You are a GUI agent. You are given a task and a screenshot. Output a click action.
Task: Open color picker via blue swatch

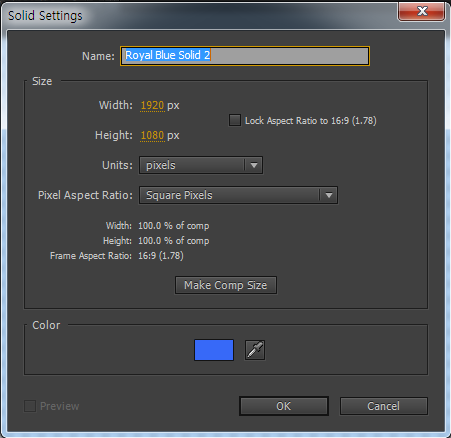pyautogui.click(x=214, y=350)
